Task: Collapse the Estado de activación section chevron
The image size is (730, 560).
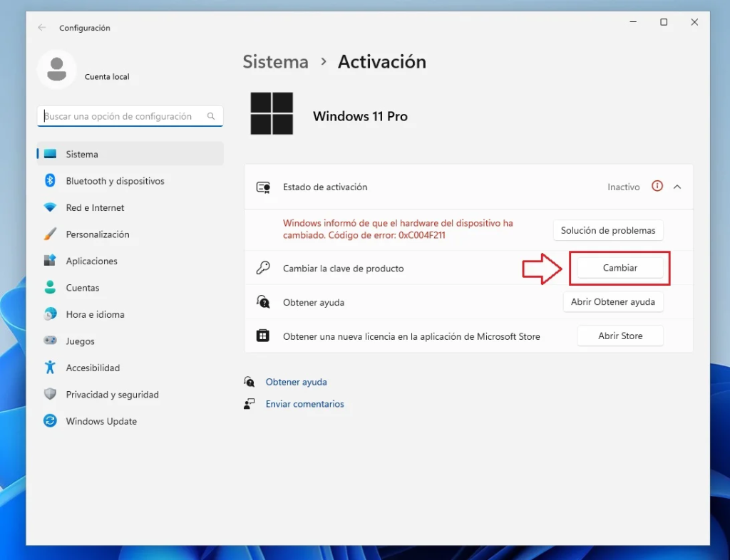Action: (677, 187)
